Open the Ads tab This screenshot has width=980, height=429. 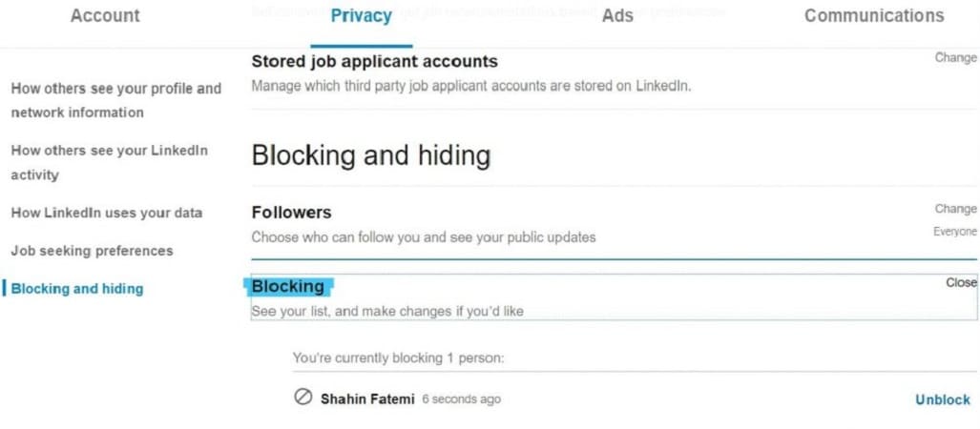(x=617, y=15)
